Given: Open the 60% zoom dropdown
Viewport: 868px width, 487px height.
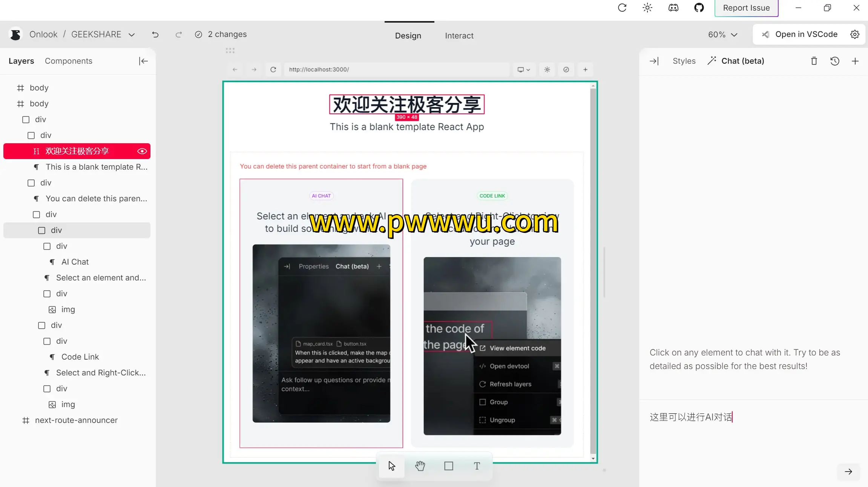Looking at the screenshot, I should click(722, 35).
